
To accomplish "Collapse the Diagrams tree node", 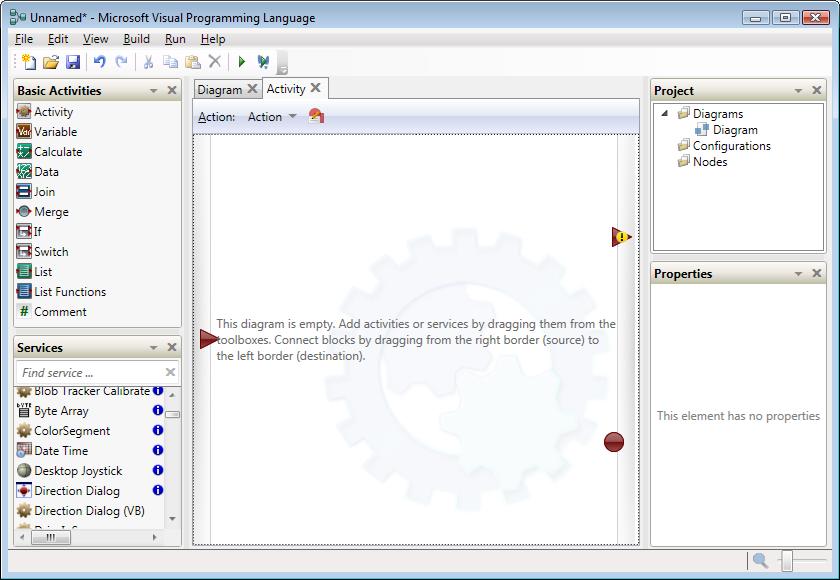I will pos(665,113).
